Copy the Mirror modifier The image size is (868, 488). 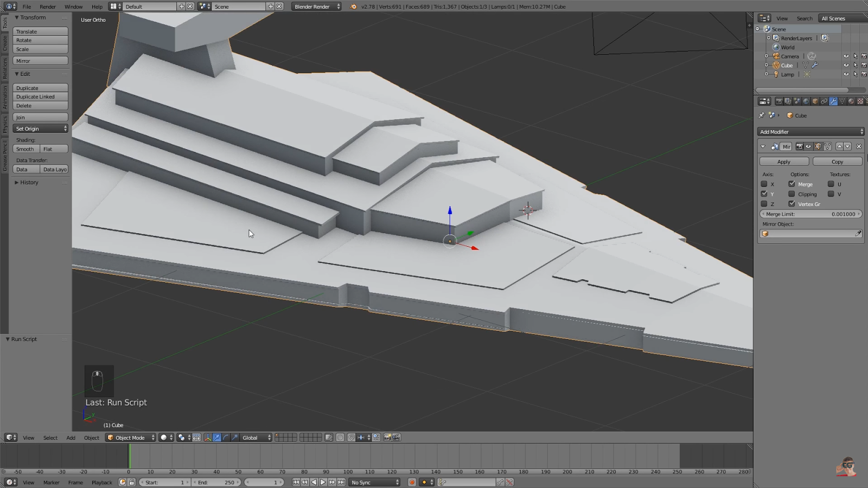click(x=837, y=162)
